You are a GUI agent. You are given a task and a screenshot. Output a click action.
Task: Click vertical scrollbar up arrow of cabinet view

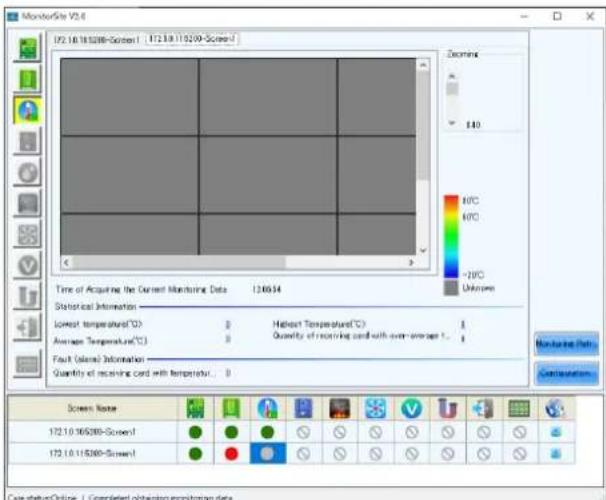pos(423,65)
